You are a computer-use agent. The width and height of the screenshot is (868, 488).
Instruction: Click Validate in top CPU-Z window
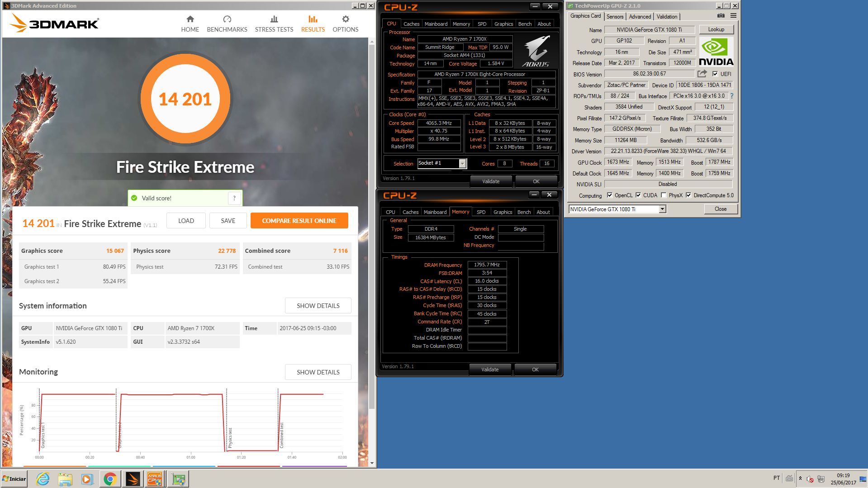click(x=491, y=181)
